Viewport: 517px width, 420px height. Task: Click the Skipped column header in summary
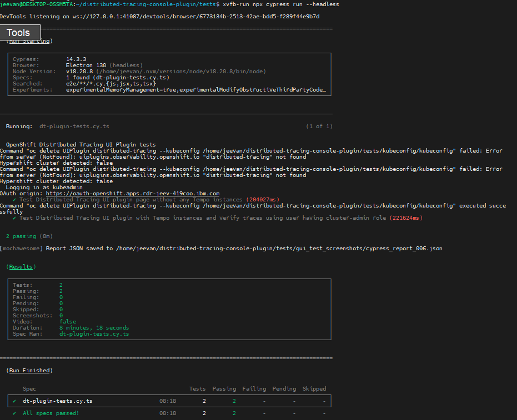click(314, 389)
